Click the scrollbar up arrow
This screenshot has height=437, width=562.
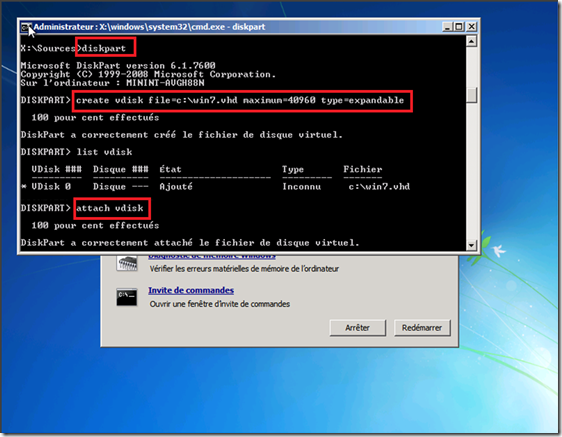[471, 42]
